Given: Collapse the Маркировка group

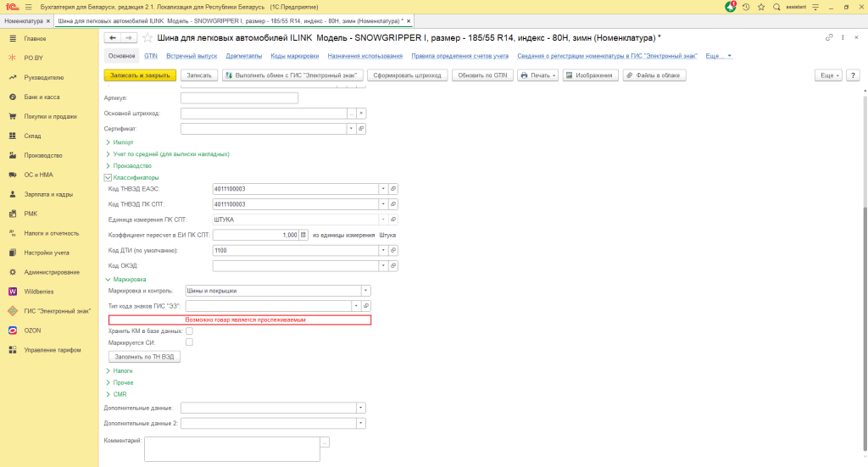Looking at the screenshot, I should click(x=108, y=280).
